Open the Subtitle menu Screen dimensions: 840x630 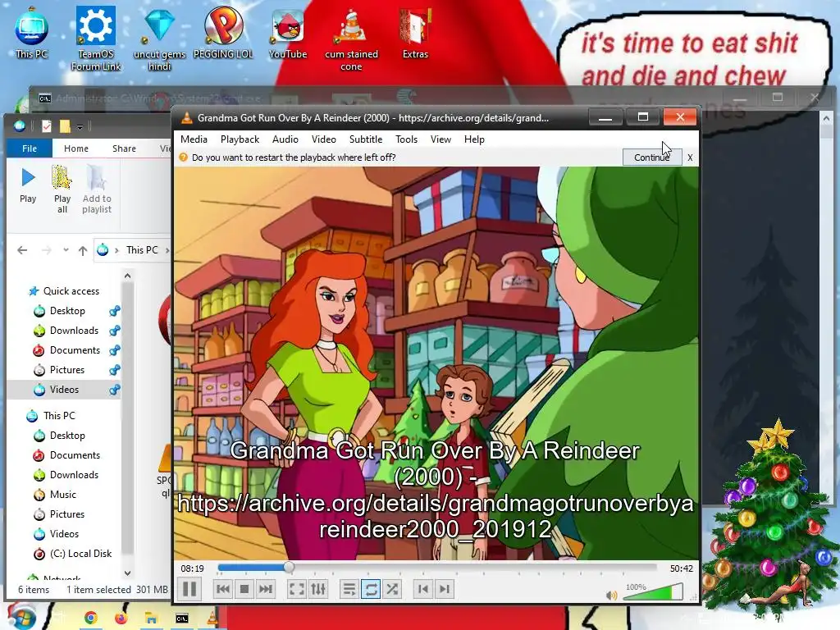(x=365, y=139)
